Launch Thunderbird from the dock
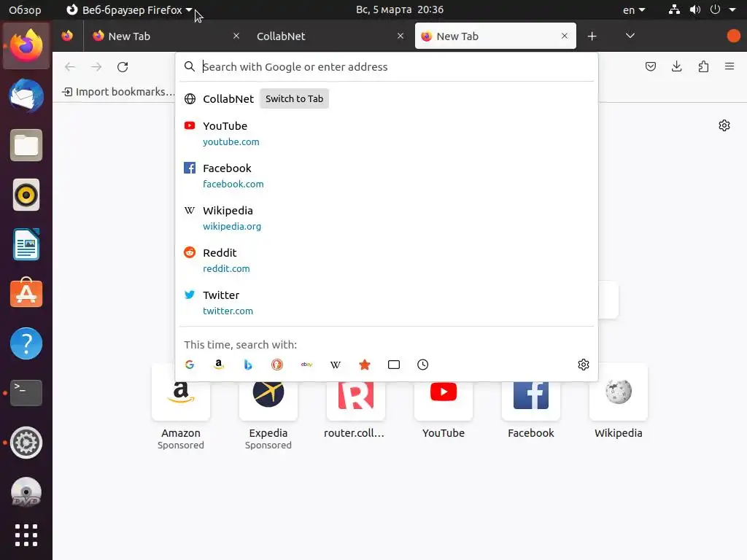Screen dimensions: 747x560 click(x=26, y=96)
